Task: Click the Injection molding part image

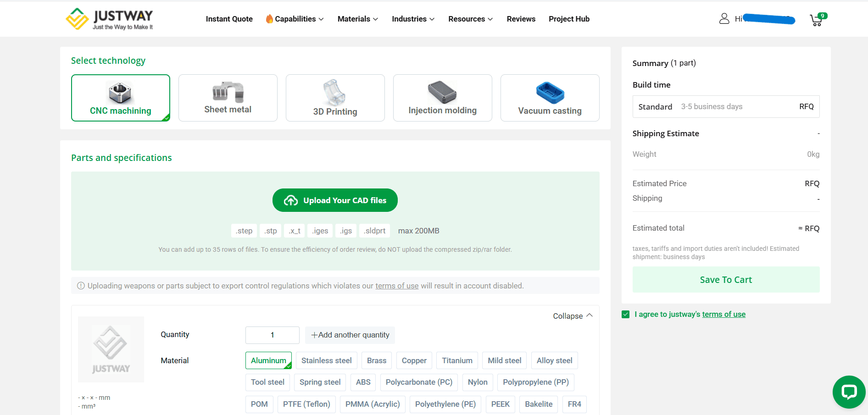Action: click(x=442, y=92)
